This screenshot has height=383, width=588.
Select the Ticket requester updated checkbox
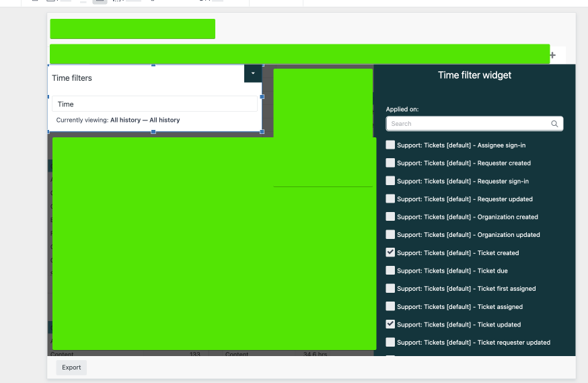(390, 343)
